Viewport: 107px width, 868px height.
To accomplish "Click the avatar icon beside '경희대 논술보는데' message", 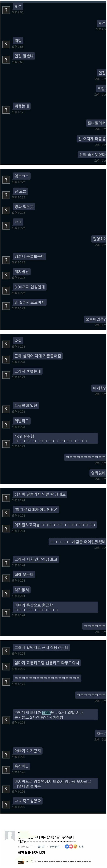I will (x=6, y=260).
